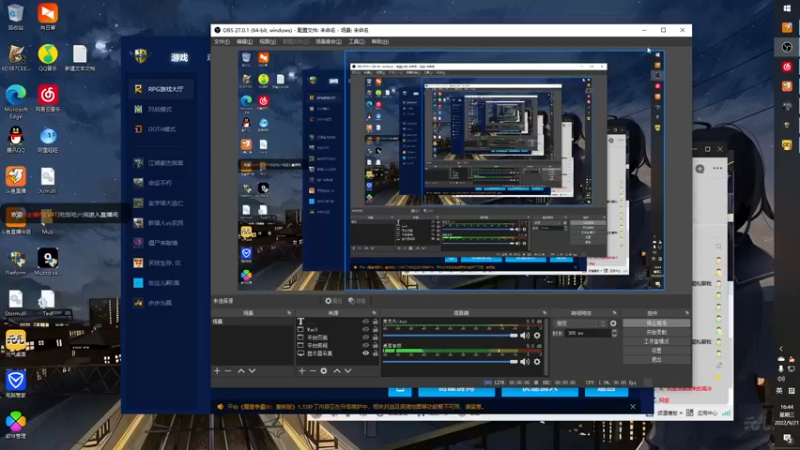Open settings gear for the mic/Aux channel
This screenshot has width=800, height=450.
(537, 336)
